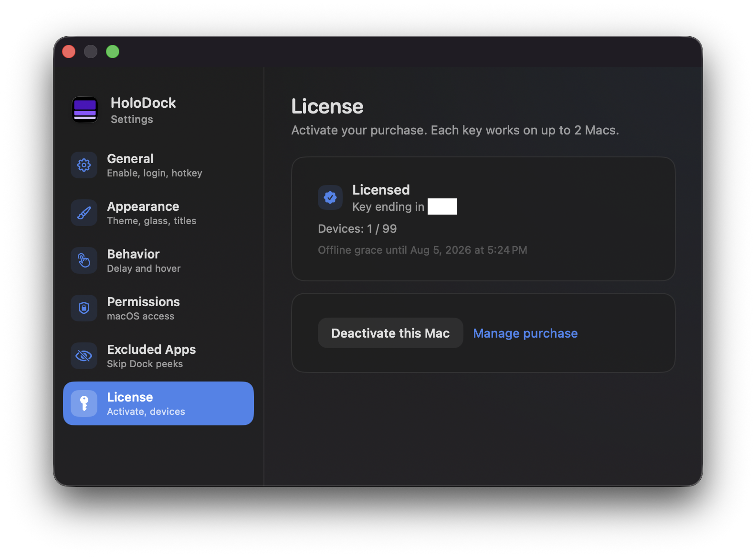756x557 pixels.
Task: Close the HoloDock settings window
Action: [69, 52]
